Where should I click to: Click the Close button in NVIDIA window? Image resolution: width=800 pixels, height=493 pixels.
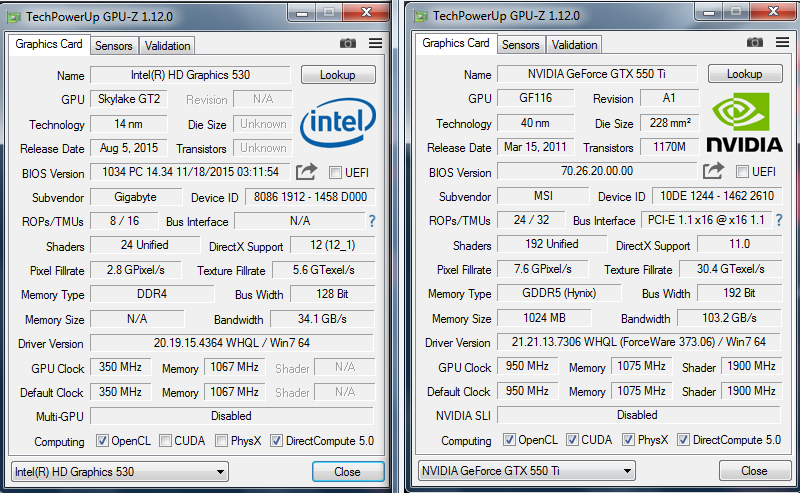tap(755, 471)
